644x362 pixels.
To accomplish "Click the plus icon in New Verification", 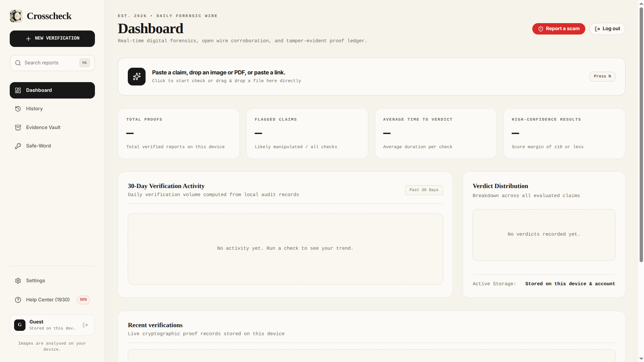I will [x=29, y=39].
